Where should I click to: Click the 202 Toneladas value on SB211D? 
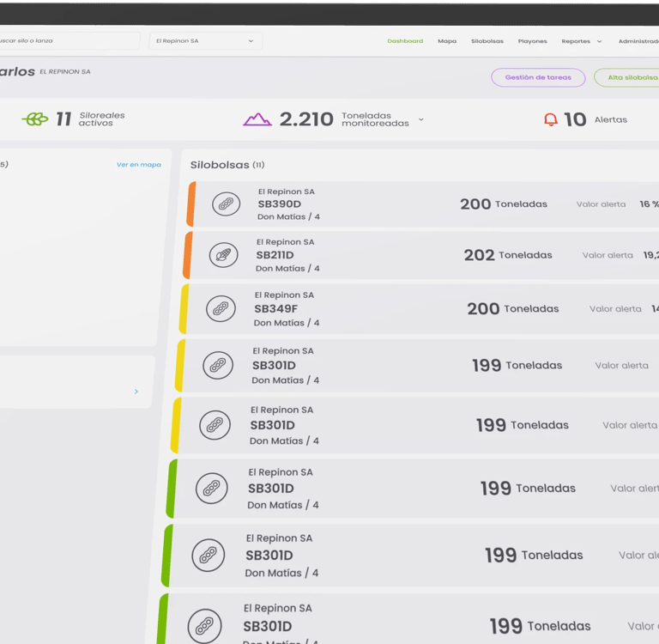508,255
